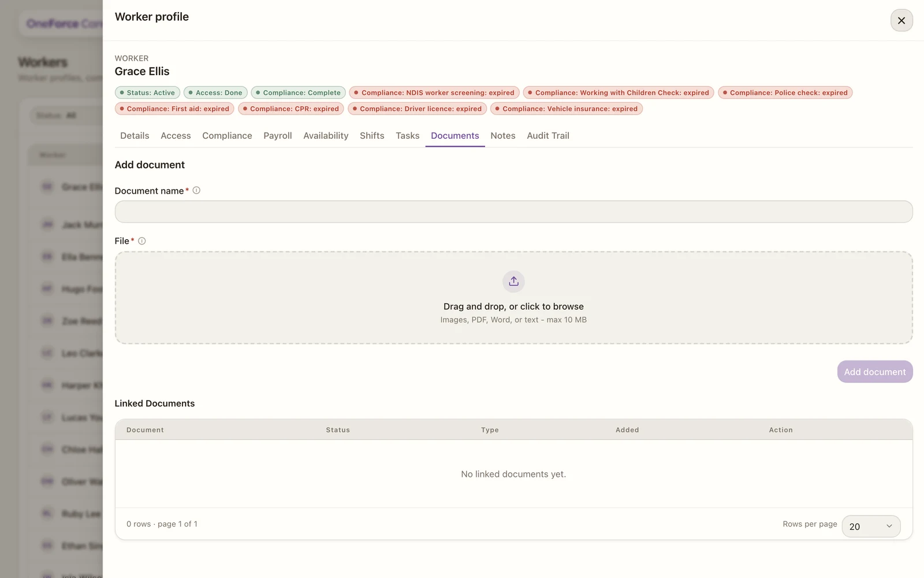Screen dimensions: 924x578
Task: Click the CPR expired badge
Action: point(291,109)
